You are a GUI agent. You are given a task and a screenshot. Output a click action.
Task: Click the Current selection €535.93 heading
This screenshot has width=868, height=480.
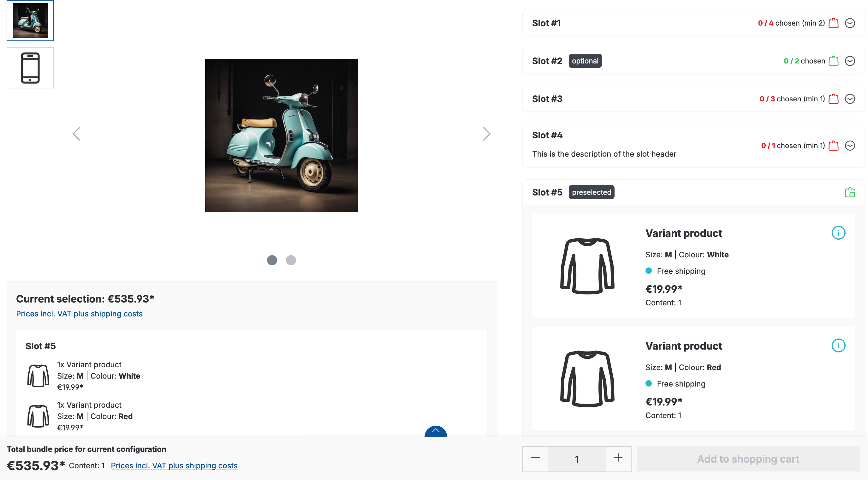[x=85, y=299]
